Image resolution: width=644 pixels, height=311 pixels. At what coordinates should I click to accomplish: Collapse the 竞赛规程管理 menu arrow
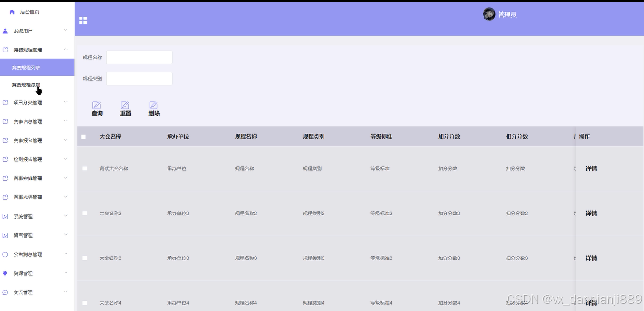coord(66,49)
